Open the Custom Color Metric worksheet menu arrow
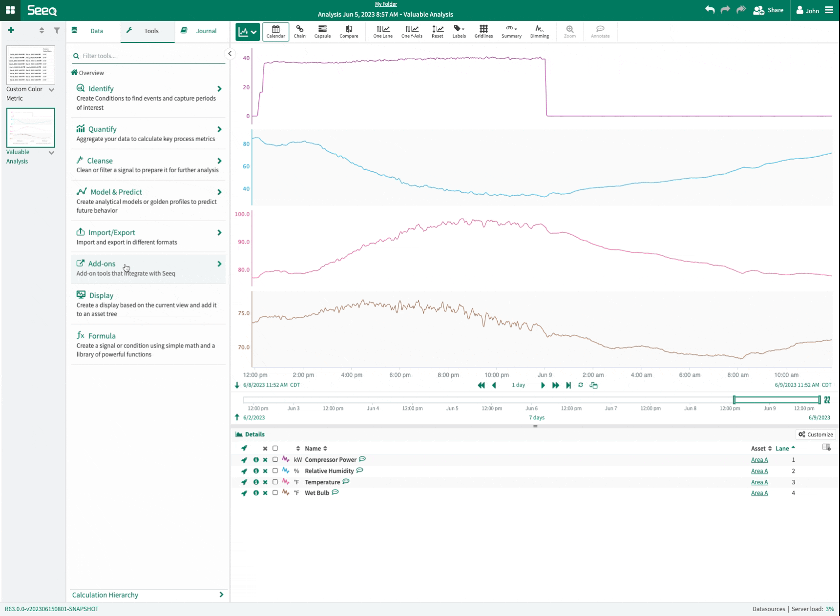The width and height of the screenshot is (840, 616). tap(51, 90)
